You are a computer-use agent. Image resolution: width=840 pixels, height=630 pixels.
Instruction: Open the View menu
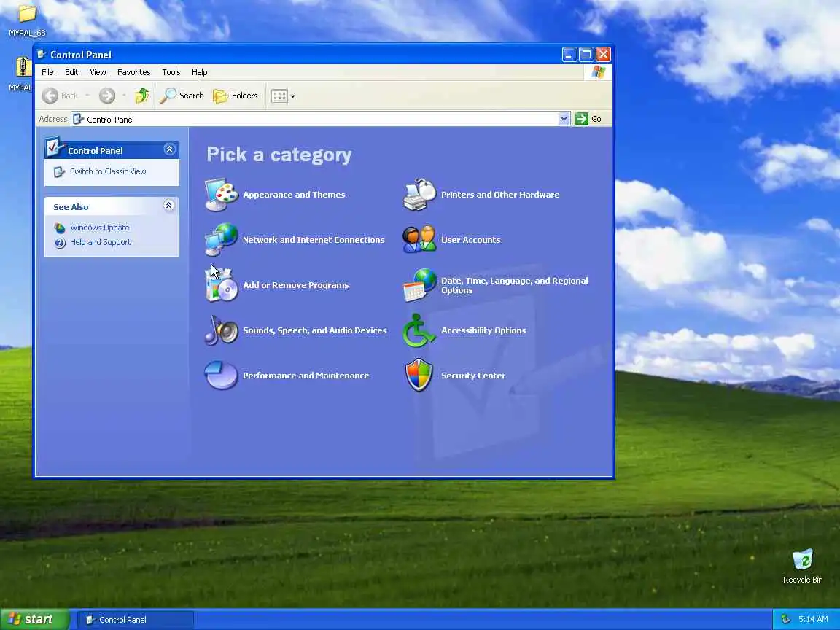point(98,72)
